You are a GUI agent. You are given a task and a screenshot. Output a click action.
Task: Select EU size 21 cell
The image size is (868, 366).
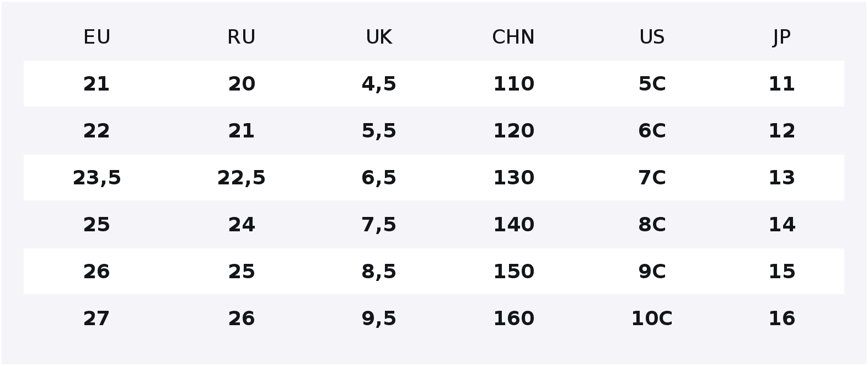(x=97, y=84)
